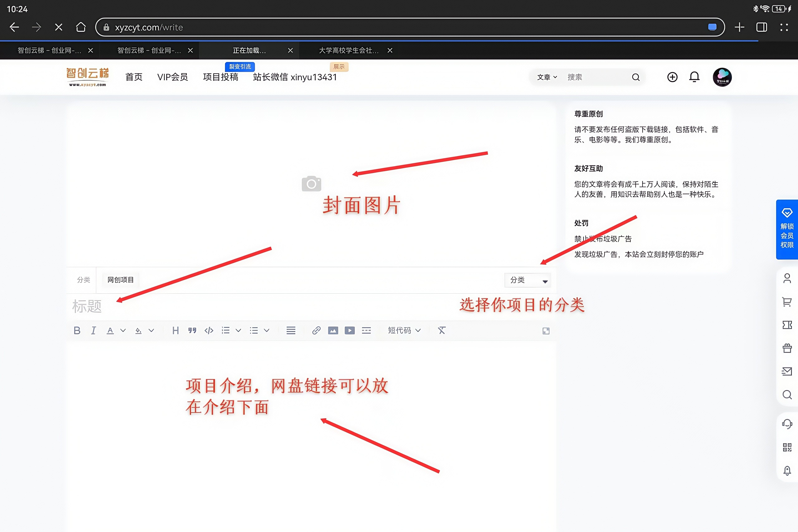Click the 解锁会员权限 button

click(787, 230)
